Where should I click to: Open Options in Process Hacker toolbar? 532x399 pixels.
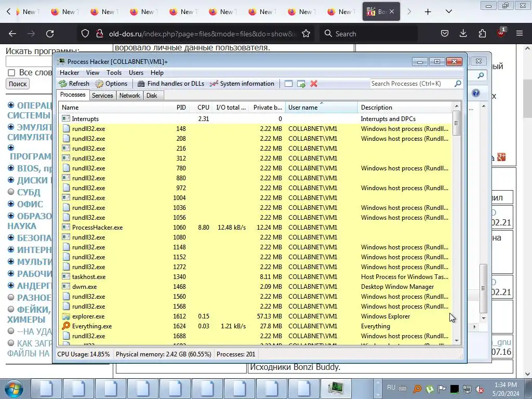[111, 84]
